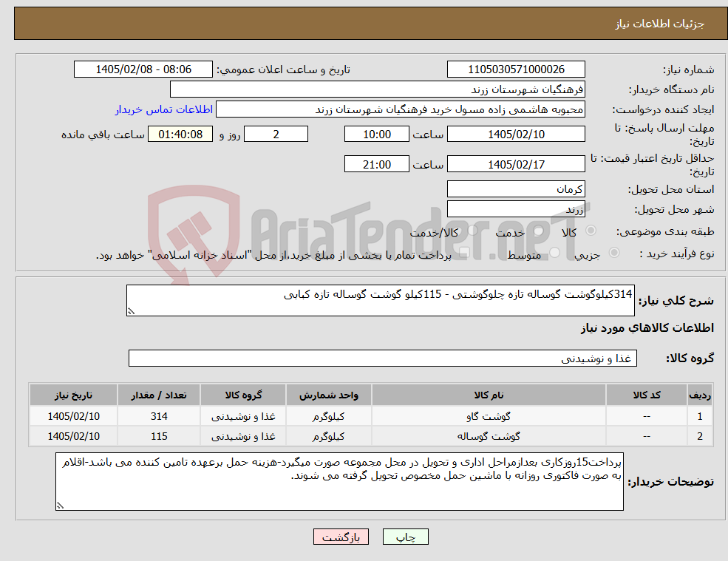Click the گوشت گوساله item cell

click(x=489, y=436)
